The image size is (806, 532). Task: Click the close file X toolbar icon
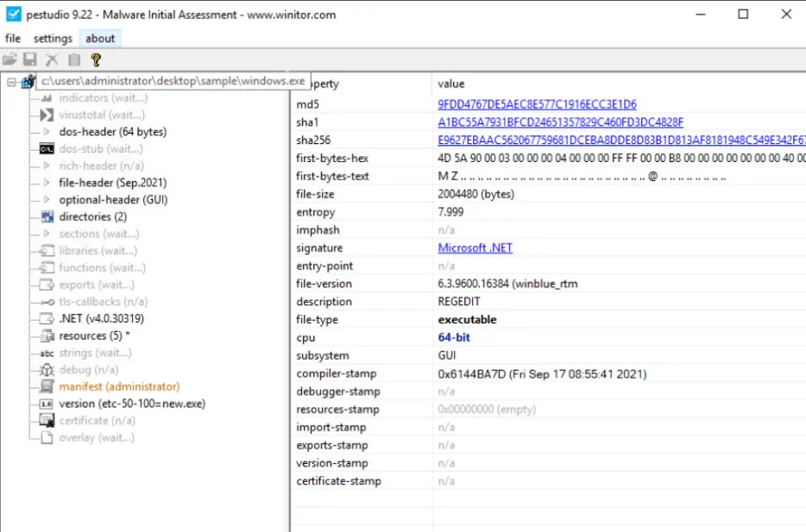52,59
